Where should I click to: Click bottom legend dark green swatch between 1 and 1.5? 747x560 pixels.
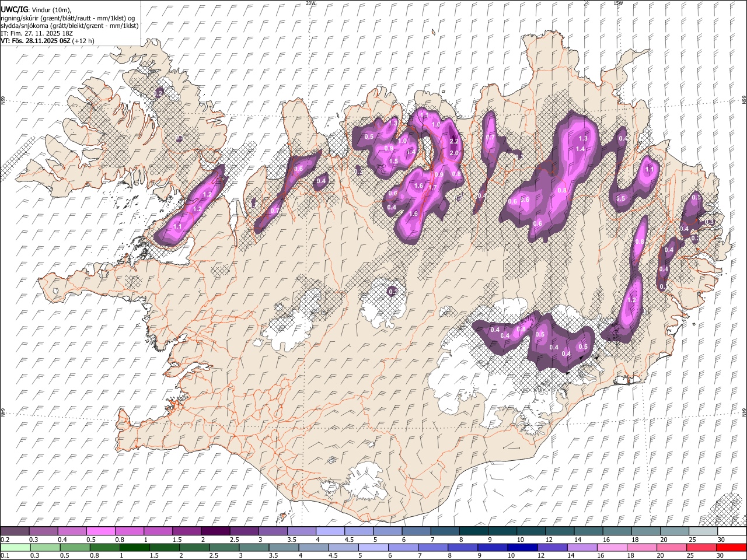135,547
